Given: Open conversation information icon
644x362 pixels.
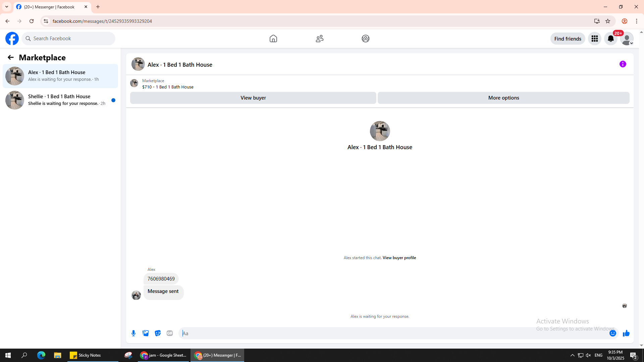Looking at the screenshot, I should (x=623, y=64).
